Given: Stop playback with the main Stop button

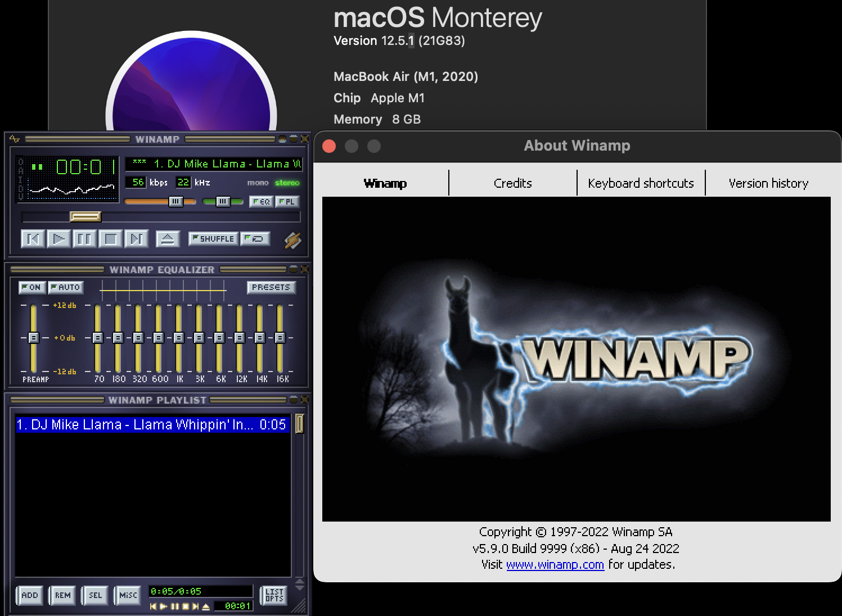Looking at the screenshot, I should pos(111,239).
